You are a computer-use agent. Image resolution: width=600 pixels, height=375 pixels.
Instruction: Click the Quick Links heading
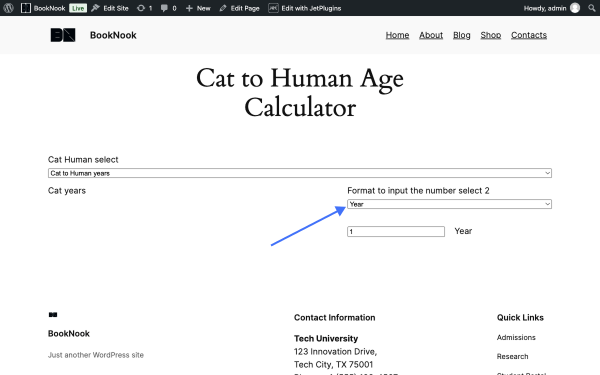520,317
